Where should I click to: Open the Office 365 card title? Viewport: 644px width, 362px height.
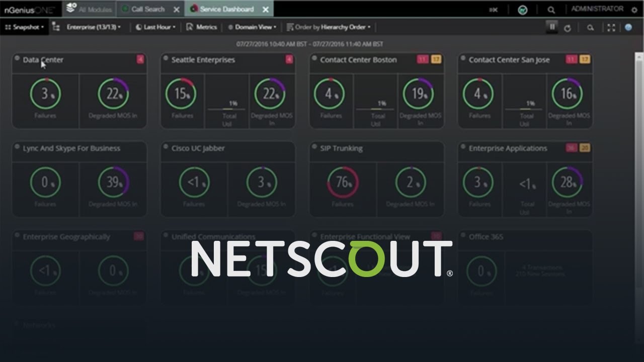(486, 237)
